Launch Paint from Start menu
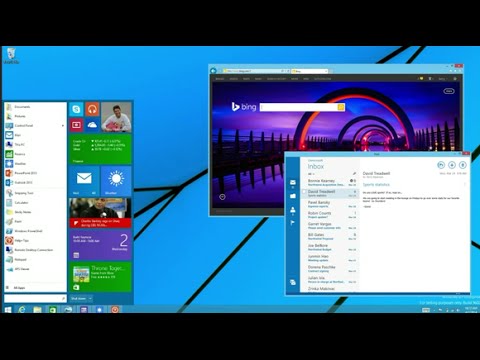The image size is (480, 360). point(35,221)
